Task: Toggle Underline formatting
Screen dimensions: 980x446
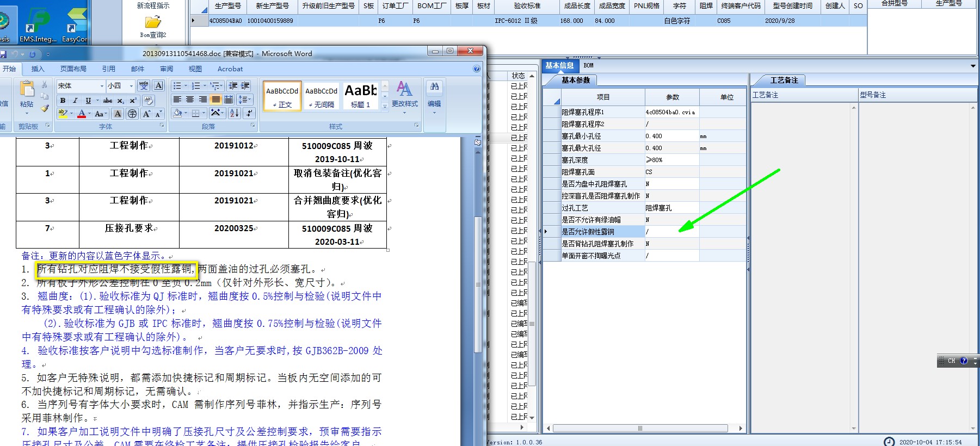Action: 88,100
